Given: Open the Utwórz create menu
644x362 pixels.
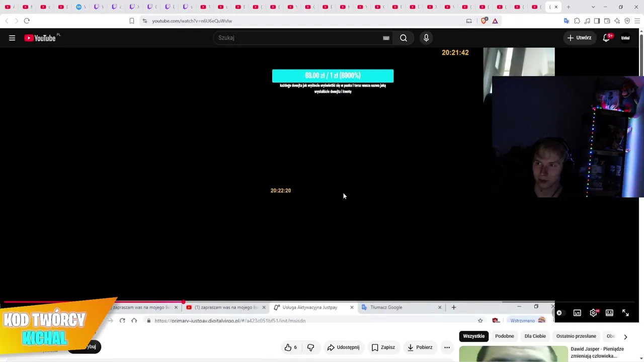Looking at the screenshot, I should (580, 38).
